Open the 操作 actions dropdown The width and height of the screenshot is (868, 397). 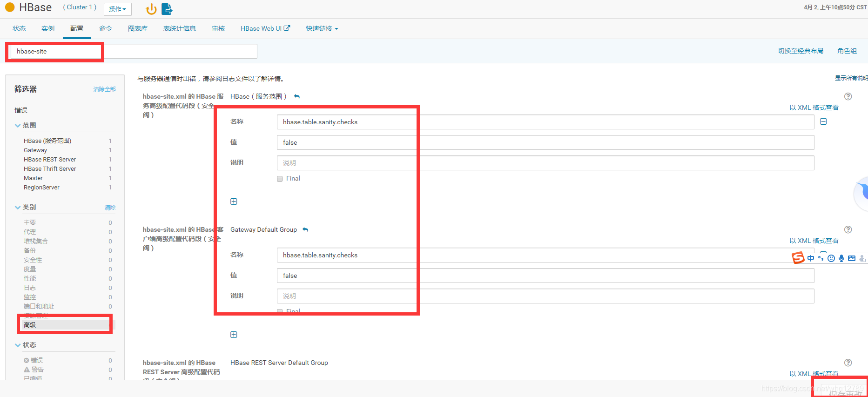coord(118,9)
